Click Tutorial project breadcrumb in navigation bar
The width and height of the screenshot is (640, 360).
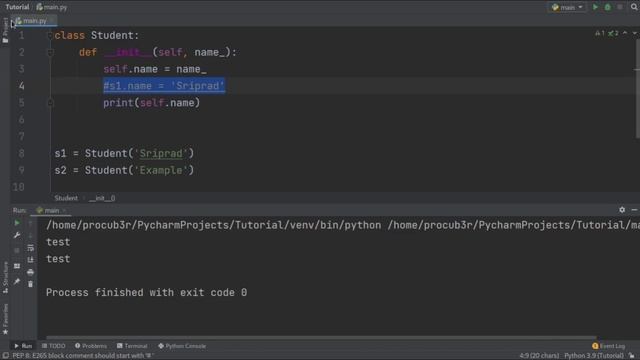click(17, 7)
